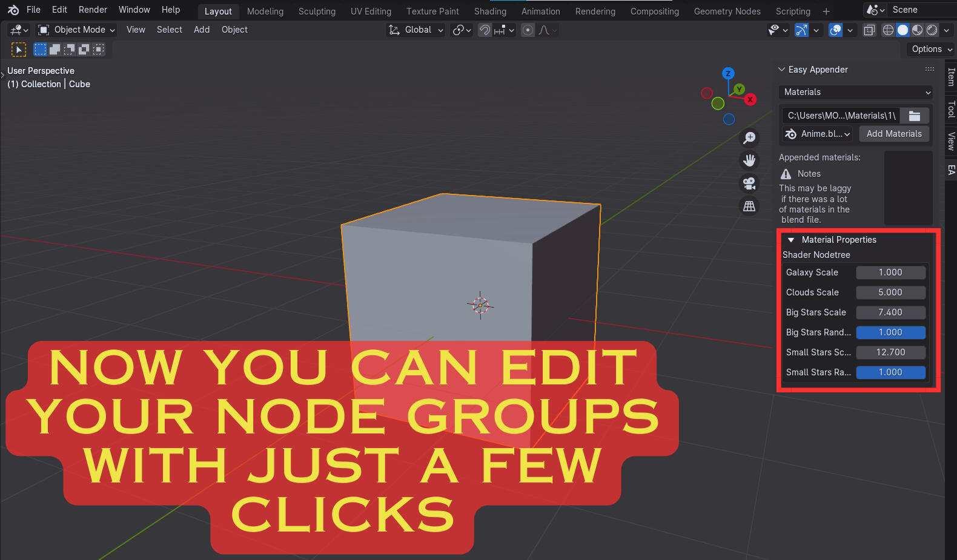This screenshot has height=560, width=957.
Task: Click the red X axis gizmo ball
Action: 750,99
